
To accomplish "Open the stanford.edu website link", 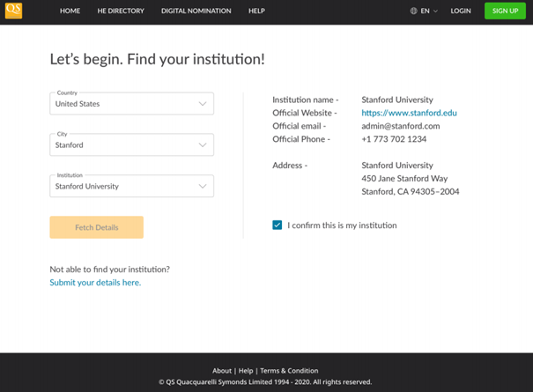I will pos(409,113).
